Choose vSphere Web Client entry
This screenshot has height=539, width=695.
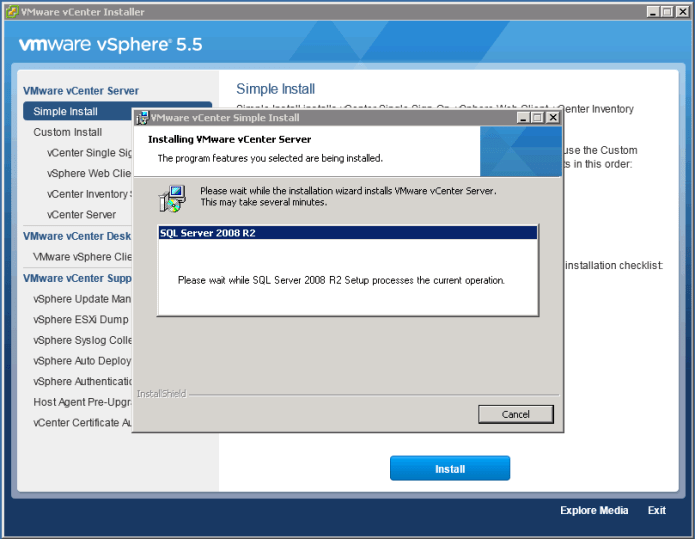click(x=89, y=173)
